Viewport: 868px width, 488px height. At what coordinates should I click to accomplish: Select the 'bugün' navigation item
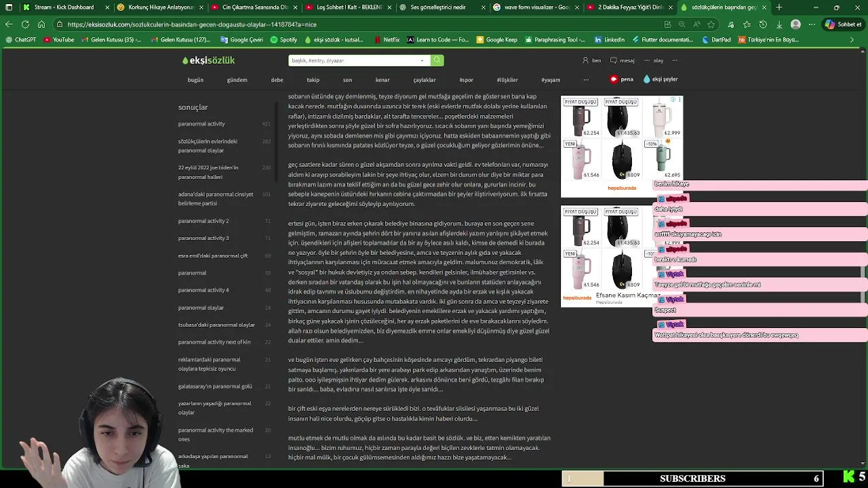click(x=195, y=80)
